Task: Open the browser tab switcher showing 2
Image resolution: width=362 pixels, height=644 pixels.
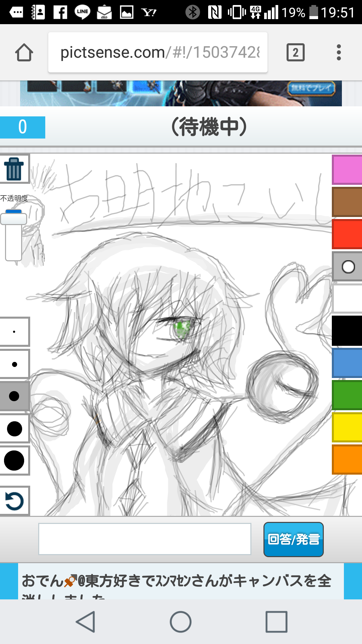Action: click(295, 53)
